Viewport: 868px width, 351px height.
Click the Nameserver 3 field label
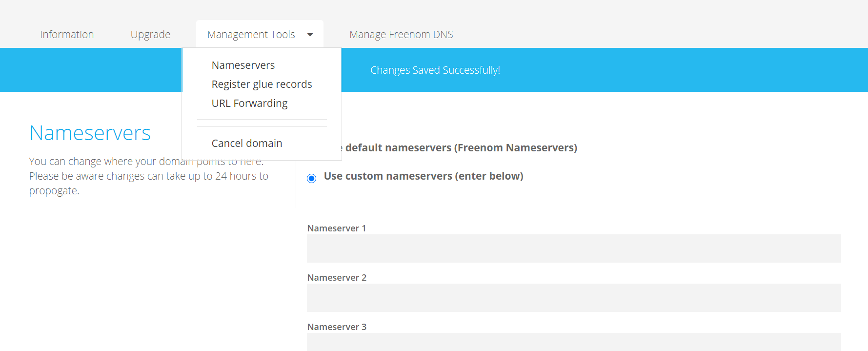(337, 327)
